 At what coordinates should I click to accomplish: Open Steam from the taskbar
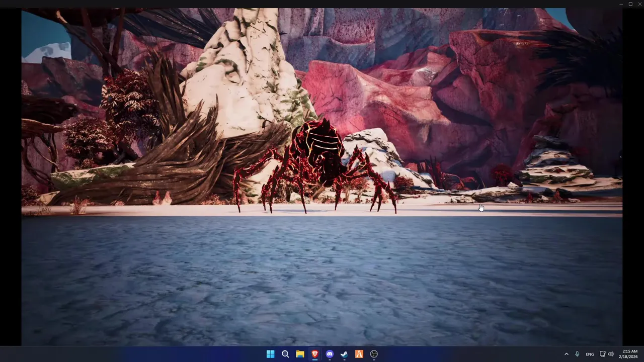344,354
